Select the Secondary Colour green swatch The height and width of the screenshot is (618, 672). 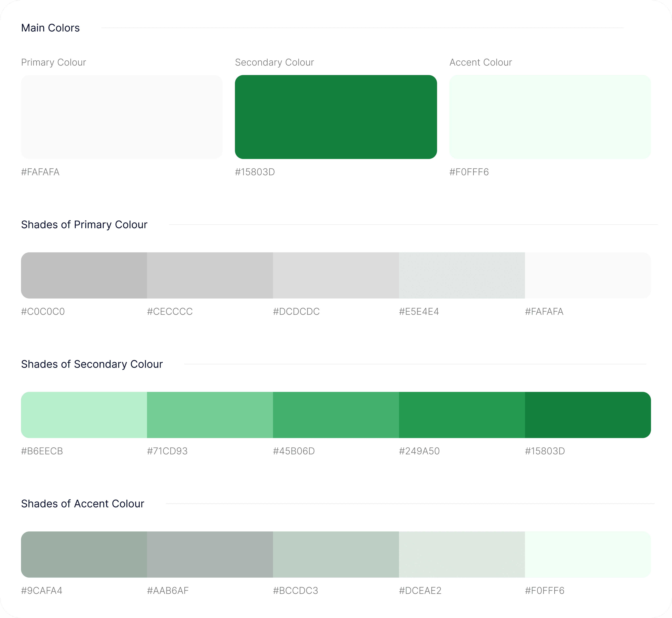[336, 117]
